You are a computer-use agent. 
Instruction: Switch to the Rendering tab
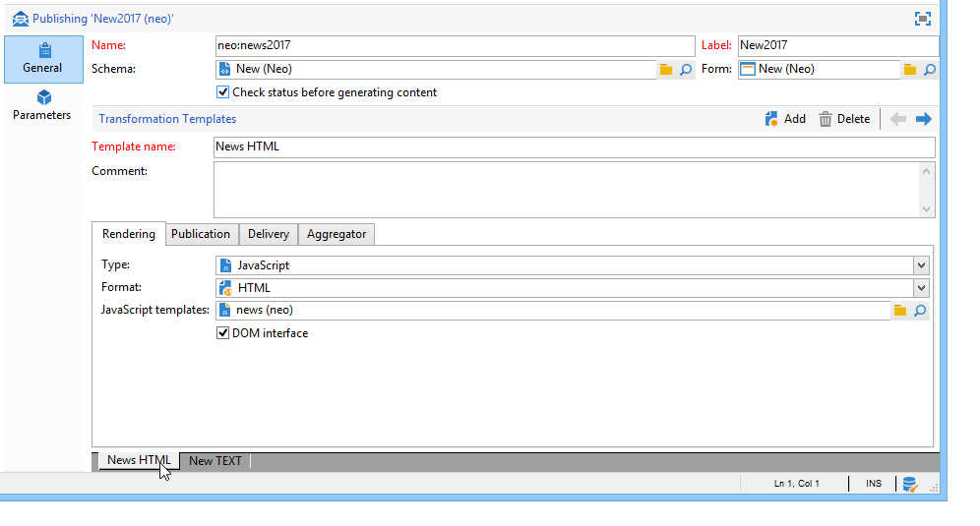(x=129, y=234)
